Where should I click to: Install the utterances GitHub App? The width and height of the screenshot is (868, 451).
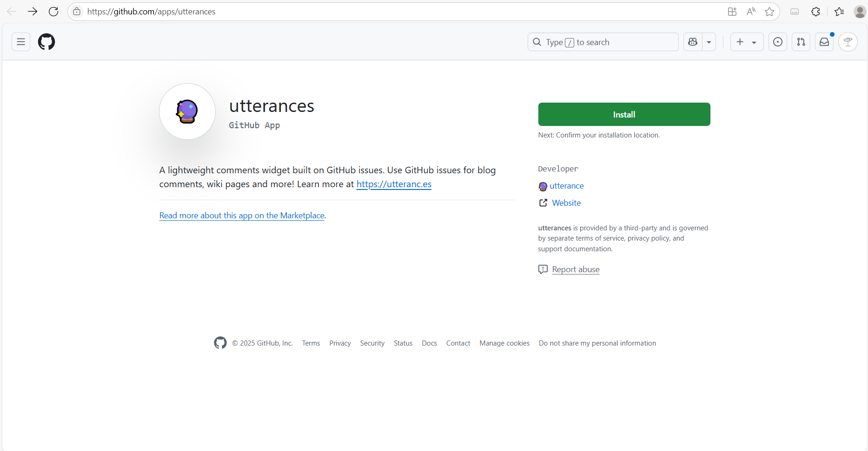623,114
